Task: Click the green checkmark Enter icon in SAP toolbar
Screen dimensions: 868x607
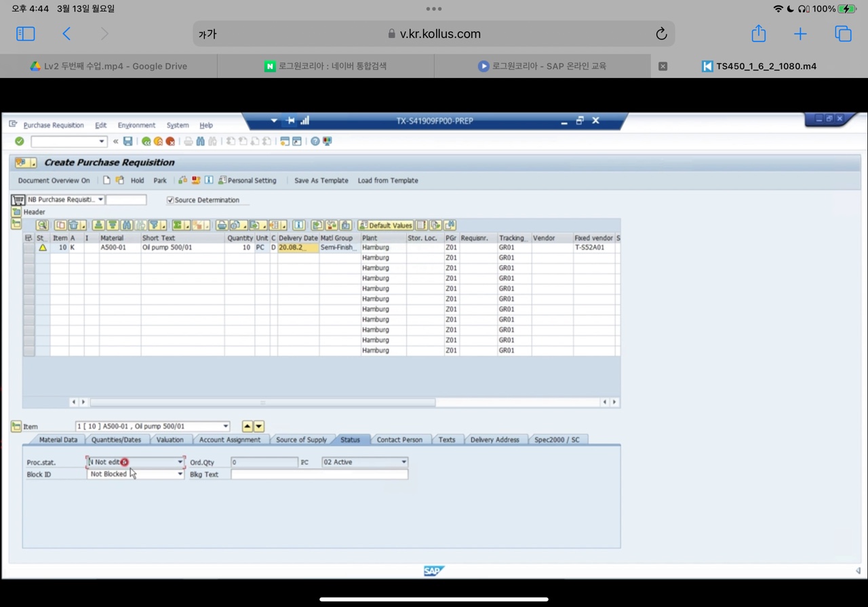Action: point(20,141)
